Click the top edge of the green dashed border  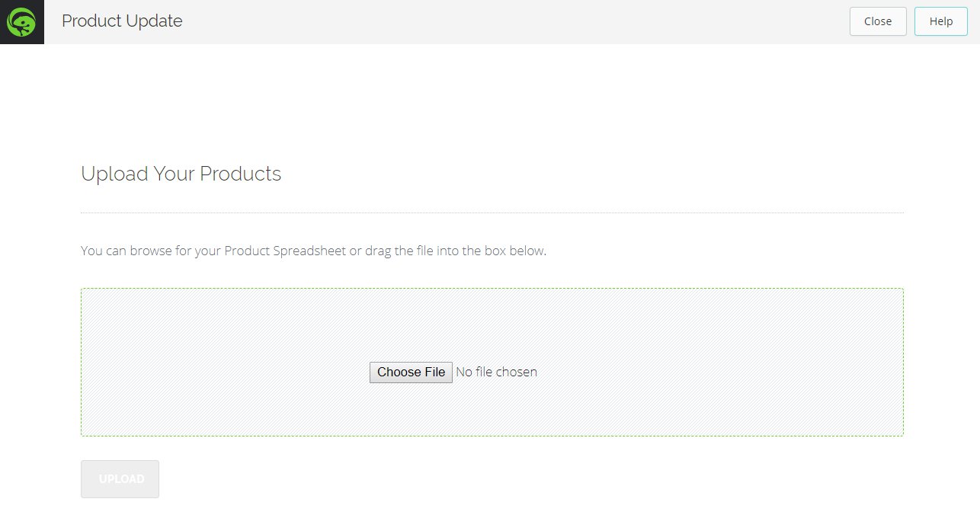click(x=492, y=289)
